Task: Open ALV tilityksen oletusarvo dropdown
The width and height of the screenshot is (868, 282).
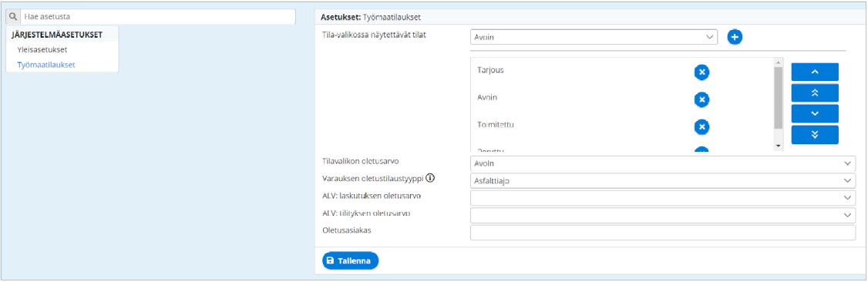Action: click(663, 215)
